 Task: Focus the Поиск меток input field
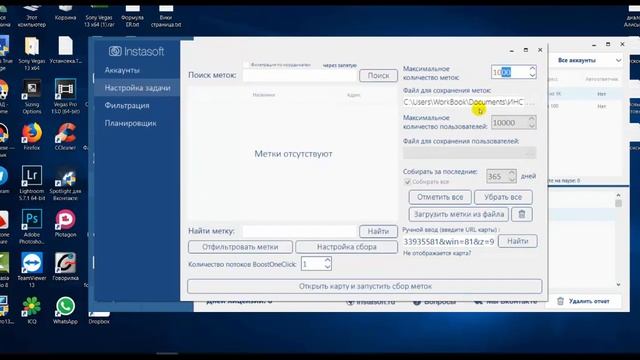pyautogui.click(x=300, y=76)
